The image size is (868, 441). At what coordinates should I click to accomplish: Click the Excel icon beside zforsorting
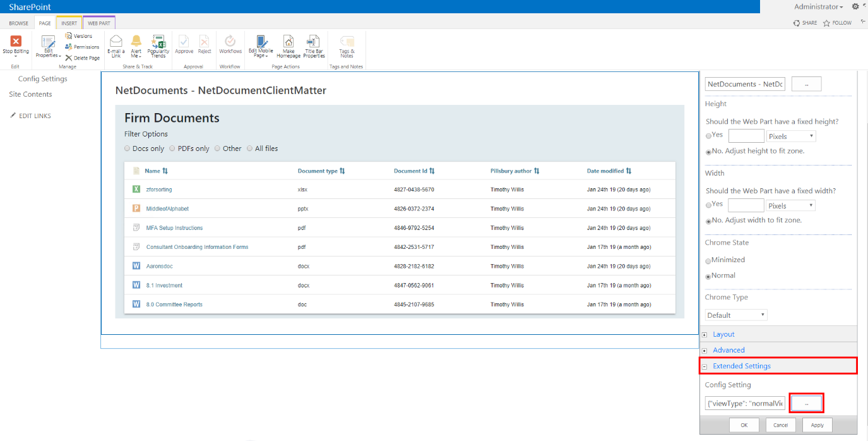tap(136, 190)
